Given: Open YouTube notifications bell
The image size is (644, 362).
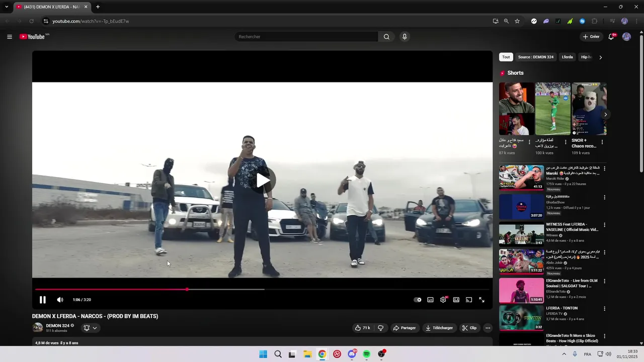Looking at the screenshot, I should (x=611, y=37).
